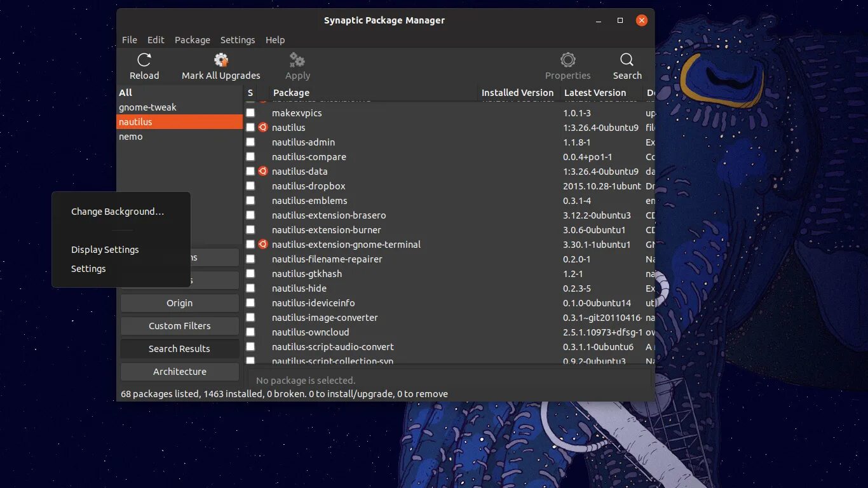
Task: Select nautilus in the search sidebar
Action: tap(179, 122)
